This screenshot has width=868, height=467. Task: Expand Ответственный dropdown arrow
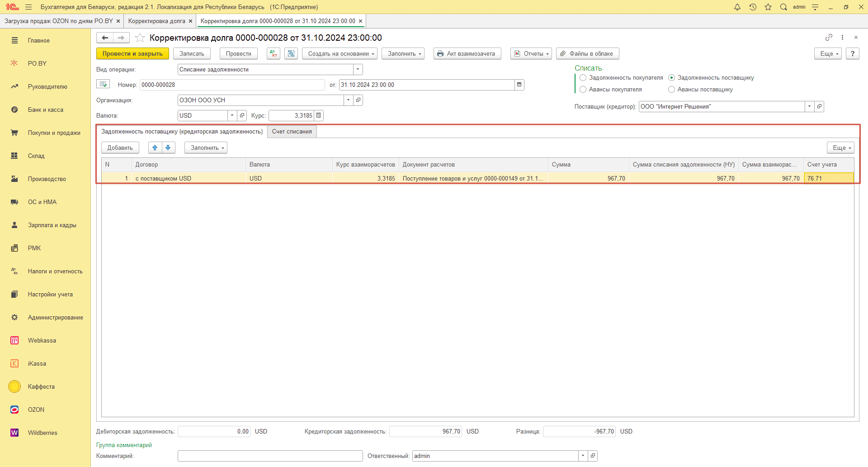click(583, 456)
